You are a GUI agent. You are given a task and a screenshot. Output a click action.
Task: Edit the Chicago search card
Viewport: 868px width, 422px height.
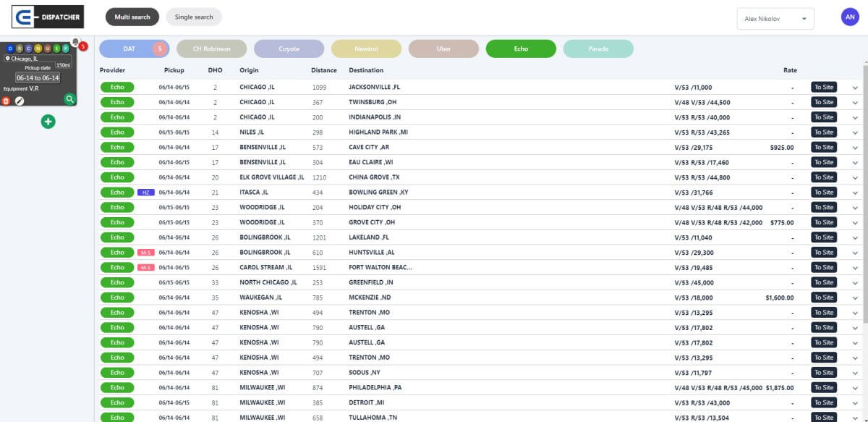[20, 101]
